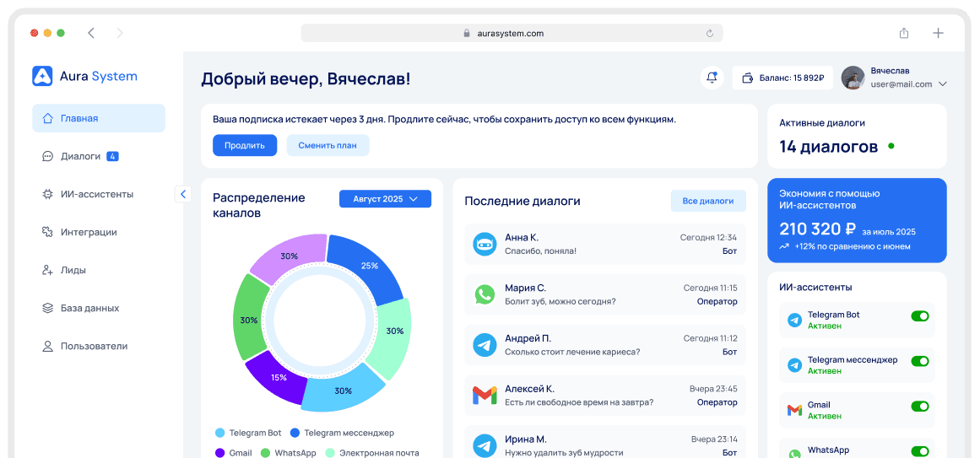The height and width of the screenshot is (458, 980).
Task: Click the aurasystem.com address bar
Action: [x=512, y=33]
